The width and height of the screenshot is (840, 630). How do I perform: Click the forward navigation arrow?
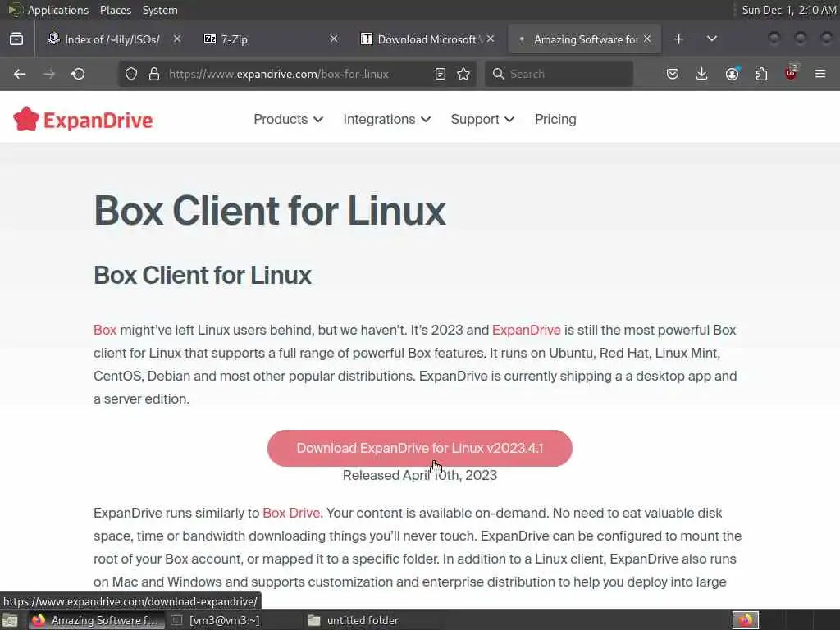click(48, 74)
